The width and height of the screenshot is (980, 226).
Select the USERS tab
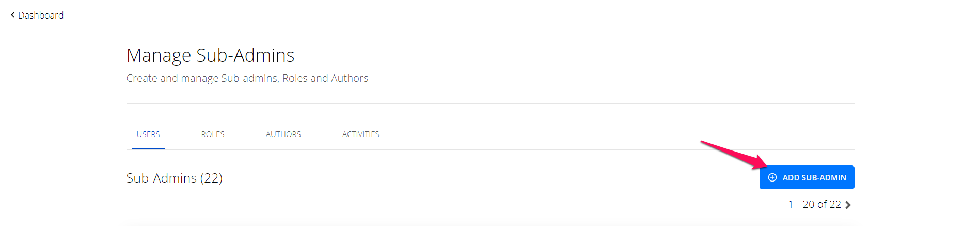pyautogui.click(x=148, y=134)
